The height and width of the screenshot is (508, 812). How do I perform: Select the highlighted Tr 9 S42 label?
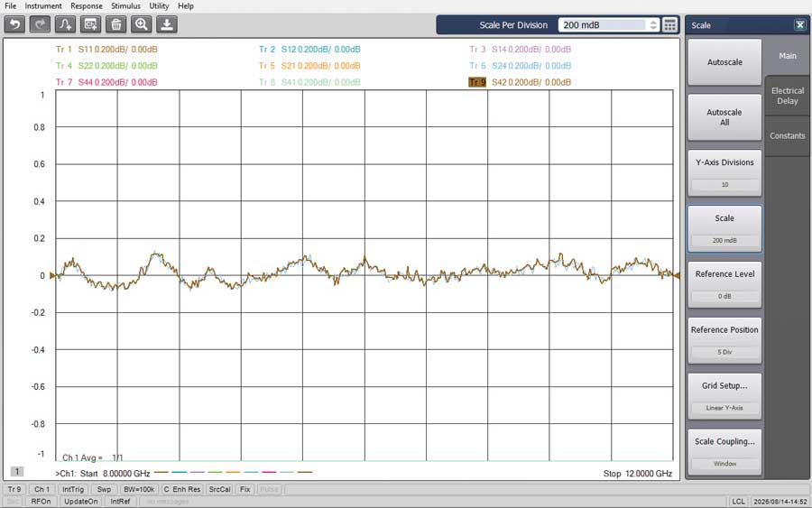(x=520, y=82)
